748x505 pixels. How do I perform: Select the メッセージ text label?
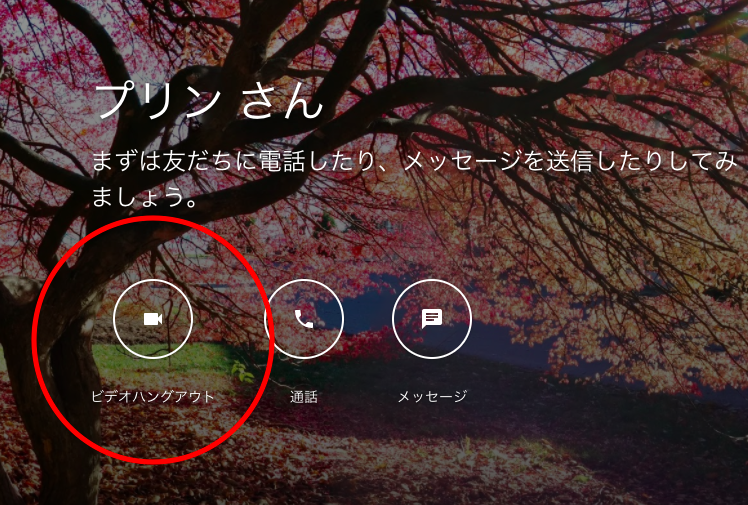432,397
